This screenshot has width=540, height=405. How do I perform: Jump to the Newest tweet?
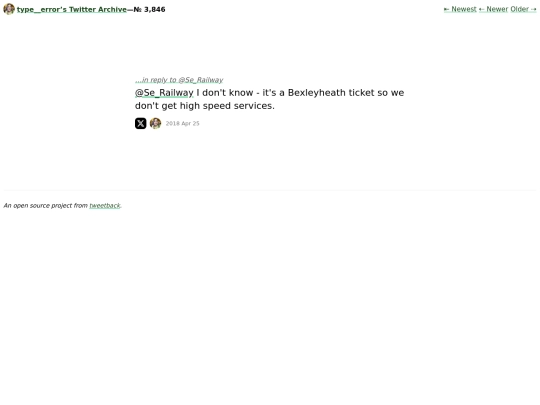coord(460,9)
